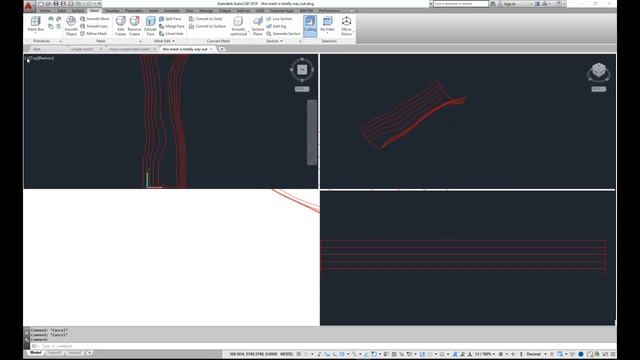The width and height of the screenshot is (640, 360).
Task: Switch to the Manage ribbon tab
Action: (x=206, y=11)
